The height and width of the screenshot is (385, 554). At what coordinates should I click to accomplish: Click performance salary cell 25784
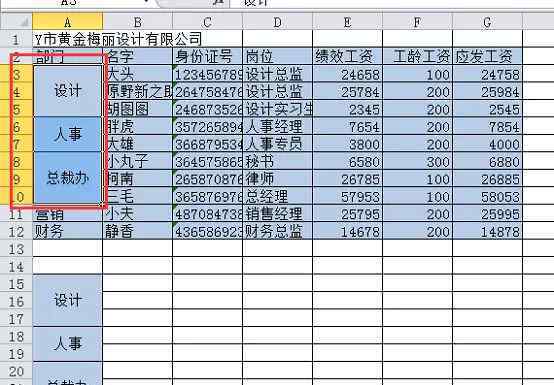347,91
